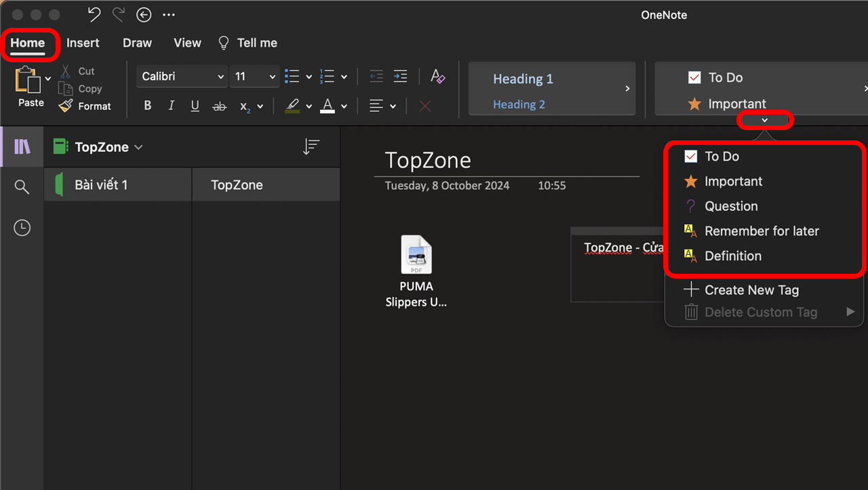Switch to the Insert tab
This screenshot has width=868, height=490.
pos(83,43)
